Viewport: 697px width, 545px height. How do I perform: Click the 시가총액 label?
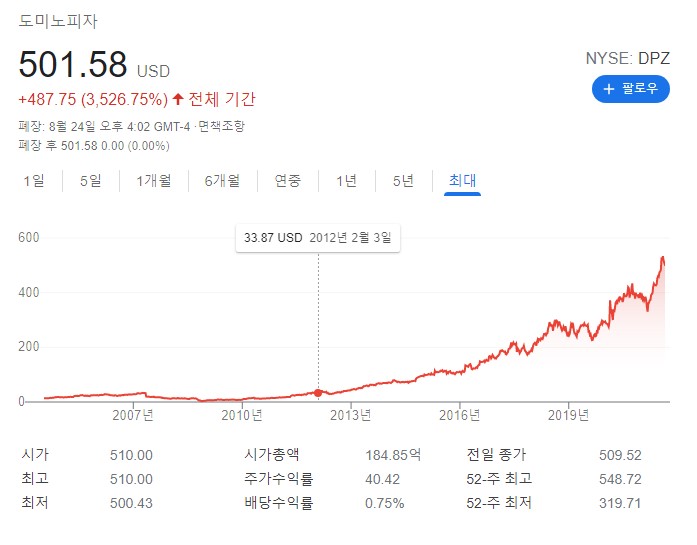tap(272, 454)
